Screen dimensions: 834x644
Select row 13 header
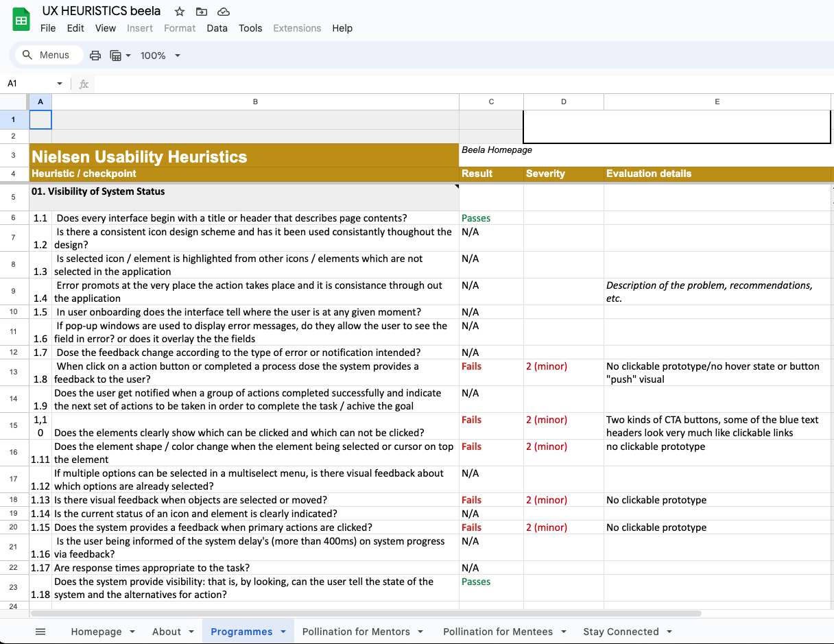[14, 372]
